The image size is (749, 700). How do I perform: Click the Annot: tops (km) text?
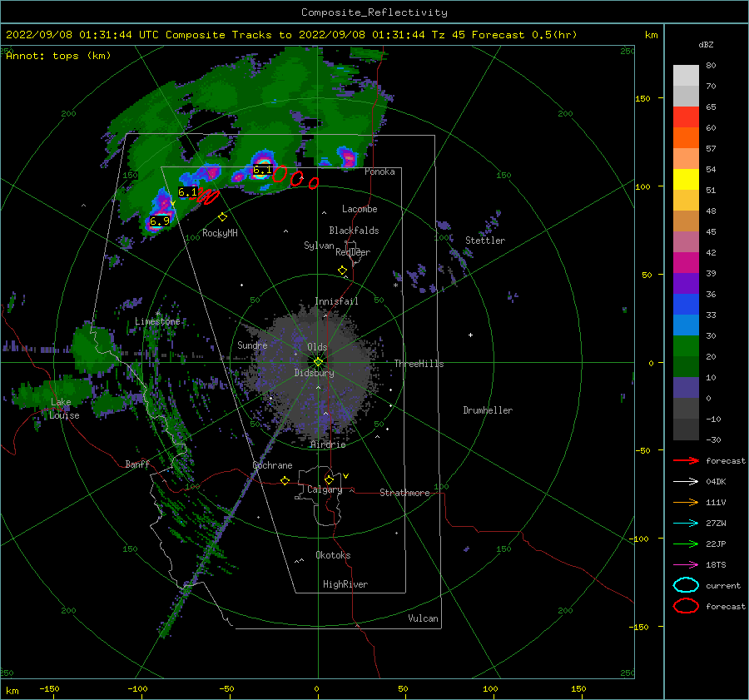click(58, 56)
